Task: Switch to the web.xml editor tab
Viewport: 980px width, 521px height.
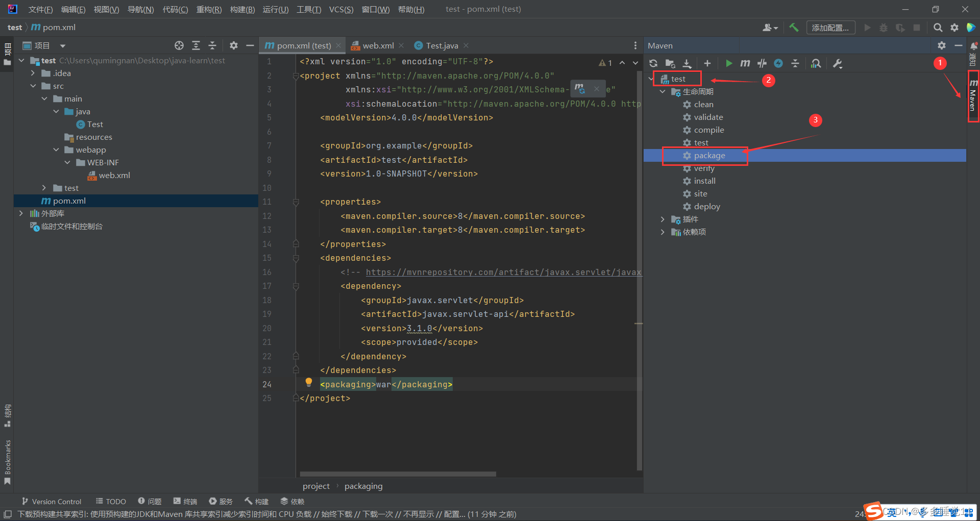Action: (x=378, y=45)
